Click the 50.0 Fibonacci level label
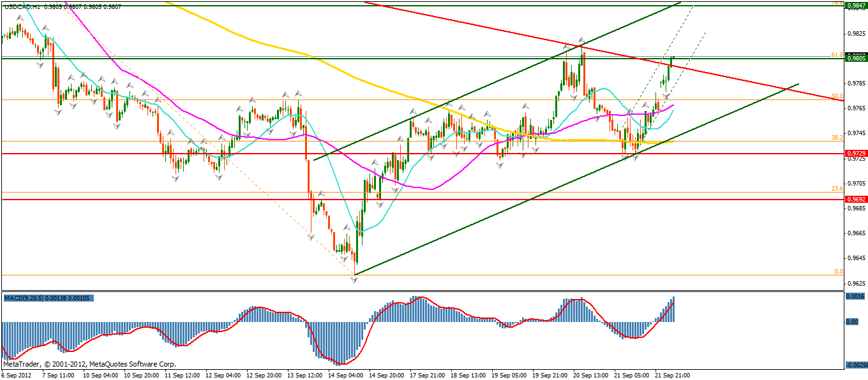 [837, 96]
